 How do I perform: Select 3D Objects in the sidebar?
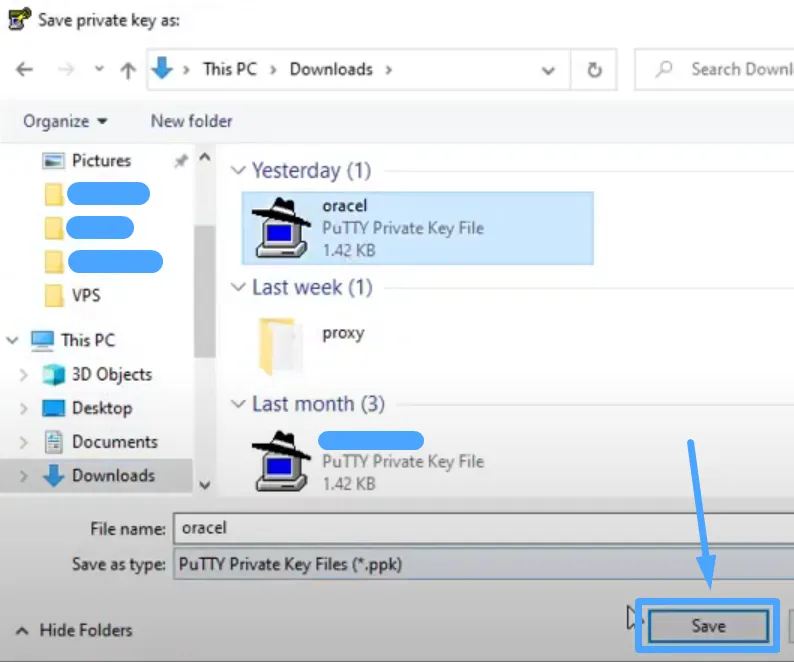(x=112, y=374)
